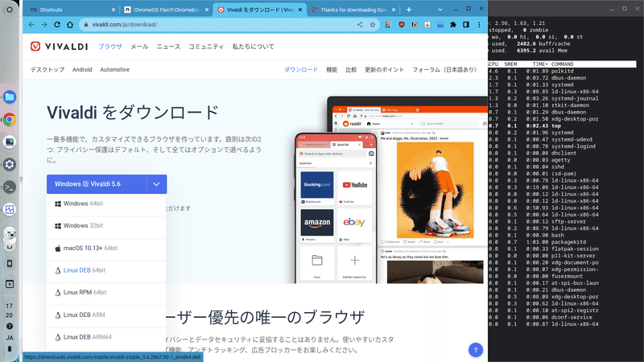Reload the Vivaldi download page

point(57,25)
